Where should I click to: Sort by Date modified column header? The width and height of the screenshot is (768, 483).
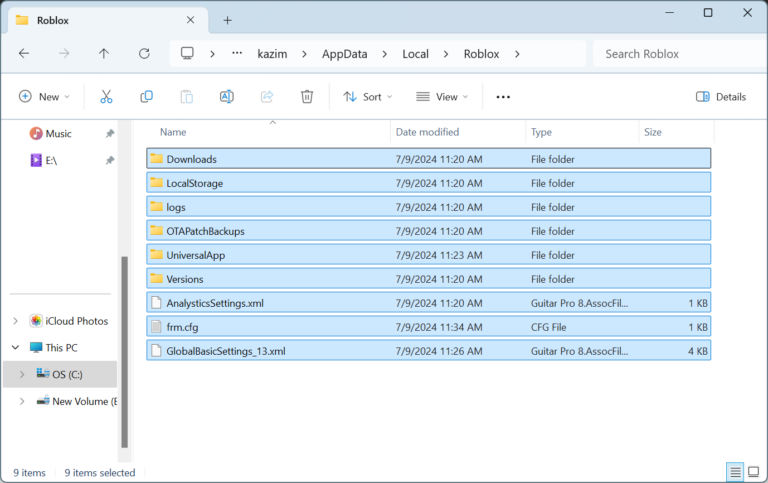458,132
